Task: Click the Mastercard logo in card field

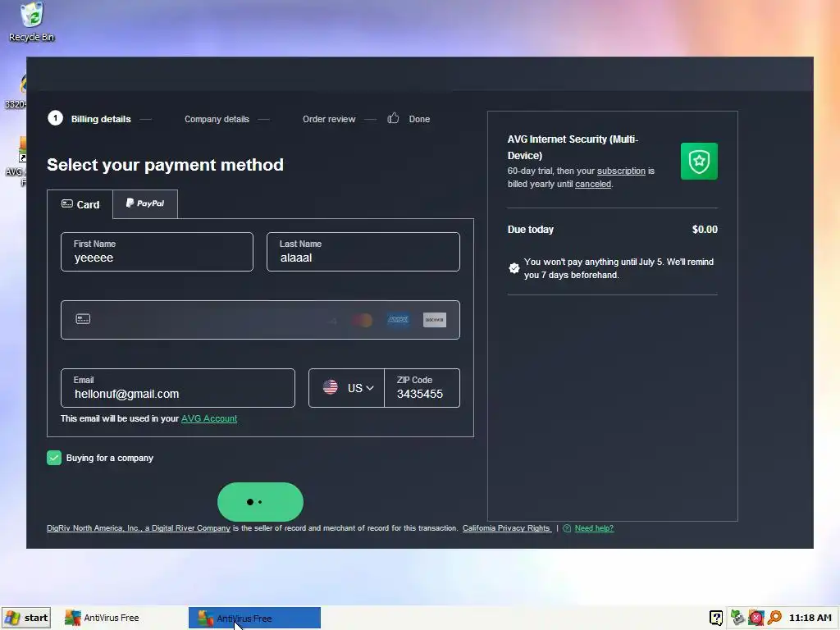Action: click(362, 321)
